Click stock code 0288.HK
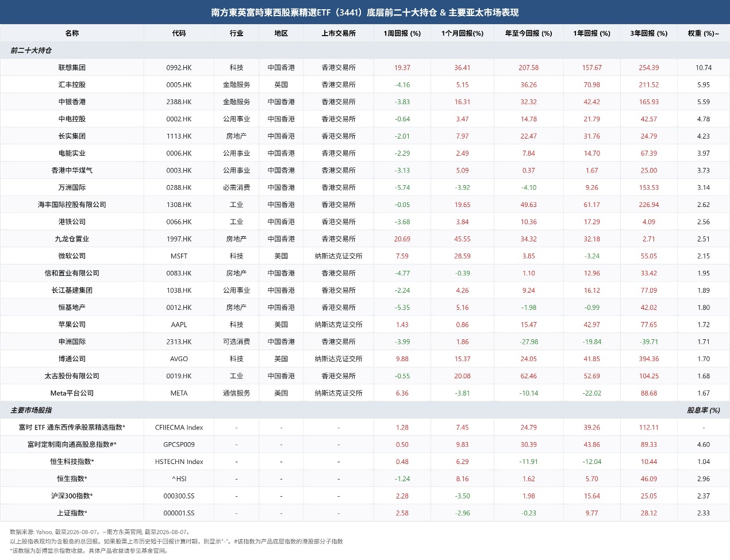Viewport: 730px width, 560px height. [x=179, y=187]
